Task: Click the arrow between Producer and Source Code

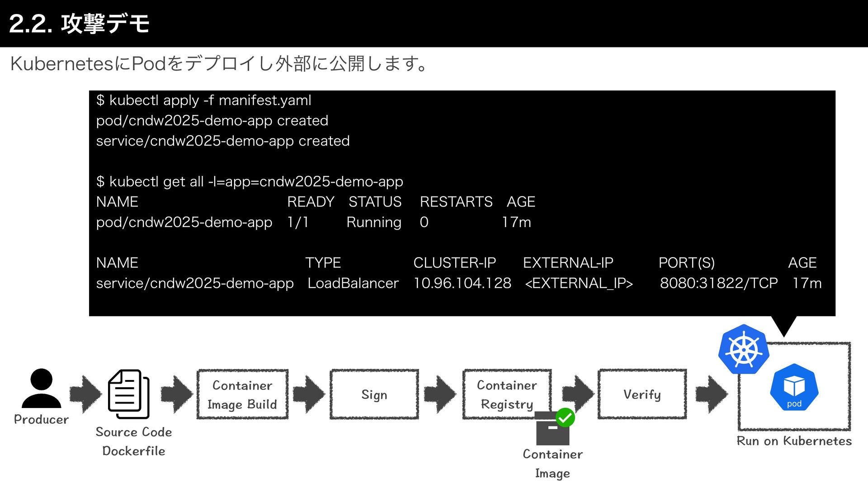Action: (x=85, y=394)
